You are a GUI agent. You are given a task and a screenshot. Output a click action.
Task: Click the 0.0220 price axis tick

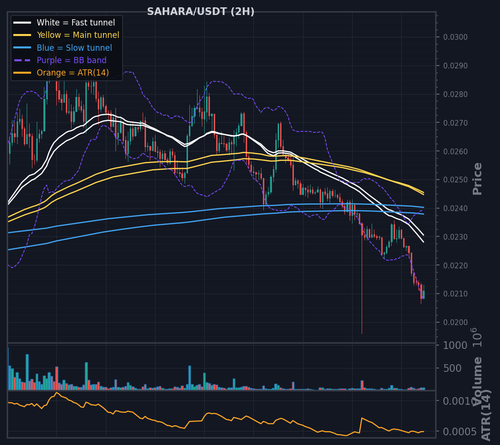coord(455,266)
